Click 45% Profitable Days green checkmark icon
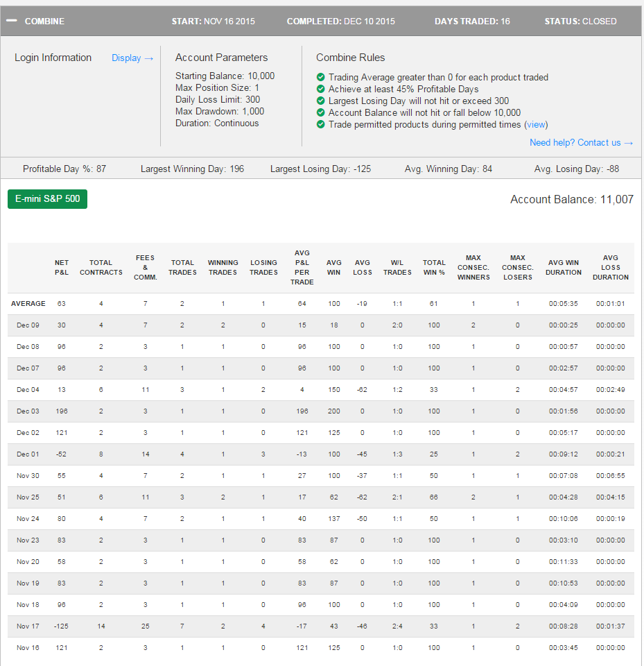Screen dimensions: 644x666 pos(320,89)
